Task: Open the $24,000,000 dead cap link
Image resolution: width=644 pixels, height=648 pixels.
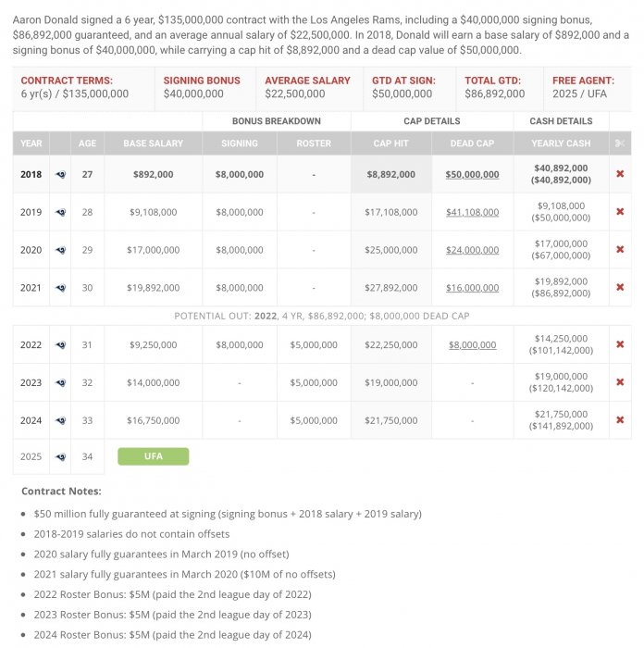Action: (472, 250)
